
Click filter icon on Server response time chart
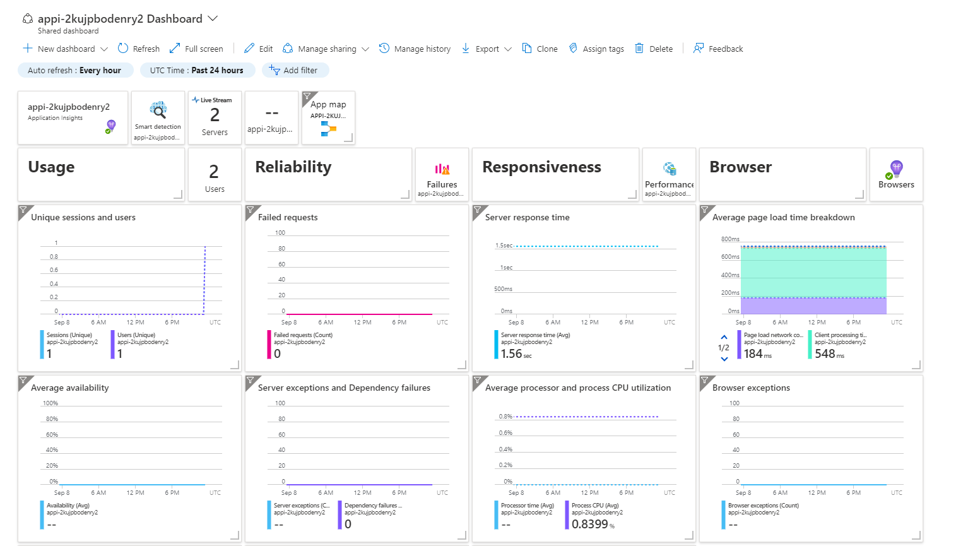click(x=477, y=210)
